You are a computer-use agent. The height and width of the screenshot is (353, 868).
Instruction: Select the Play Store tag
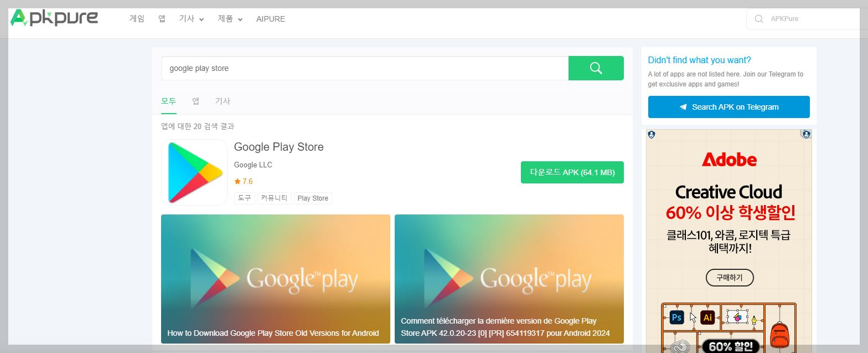pyautogui.click(x=313, y=198)
